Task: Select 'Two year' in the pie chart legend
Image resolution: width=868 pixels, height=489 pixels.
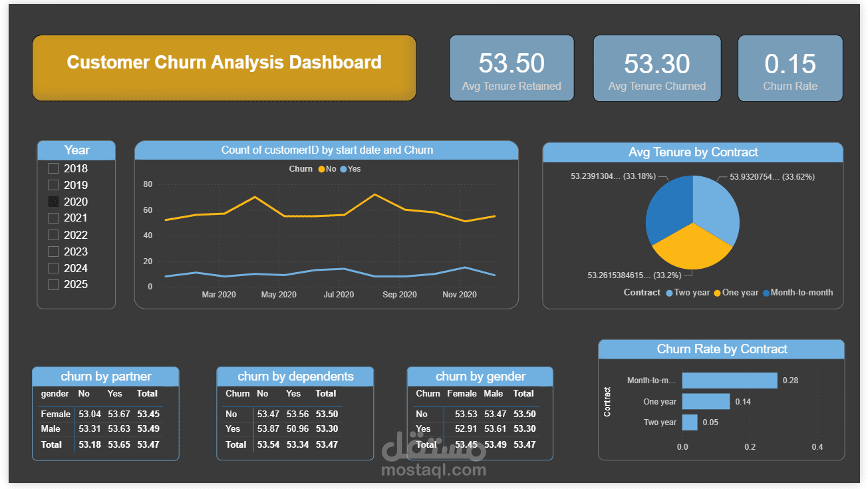Action: tap(692, 292)
